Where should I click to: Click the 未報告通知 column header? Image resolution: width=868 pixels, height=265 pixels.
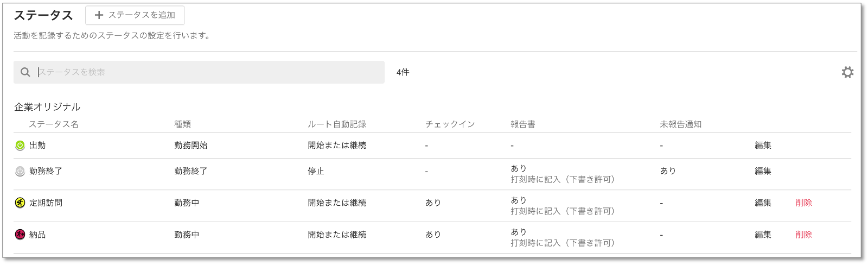[x=680, y=124]
